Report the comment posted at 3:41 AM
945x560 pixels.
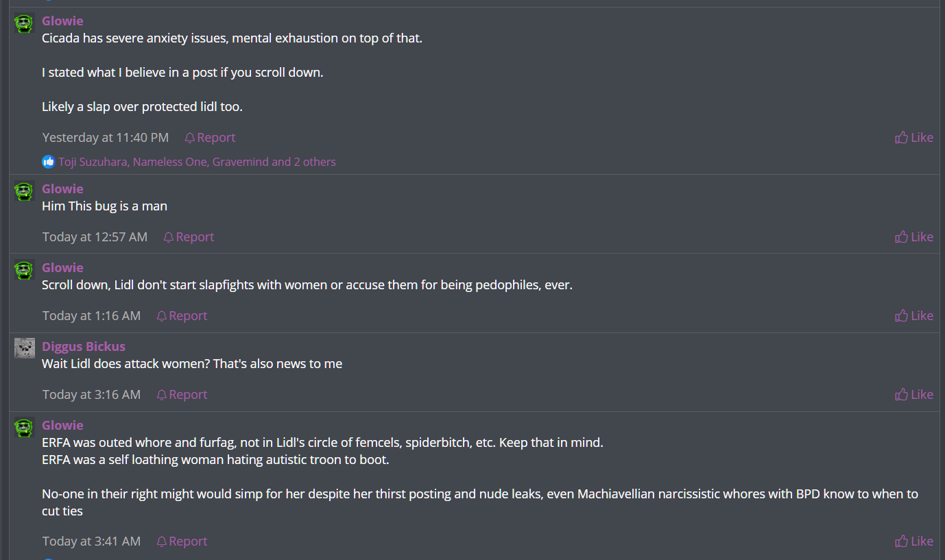[x=182, y=541]
